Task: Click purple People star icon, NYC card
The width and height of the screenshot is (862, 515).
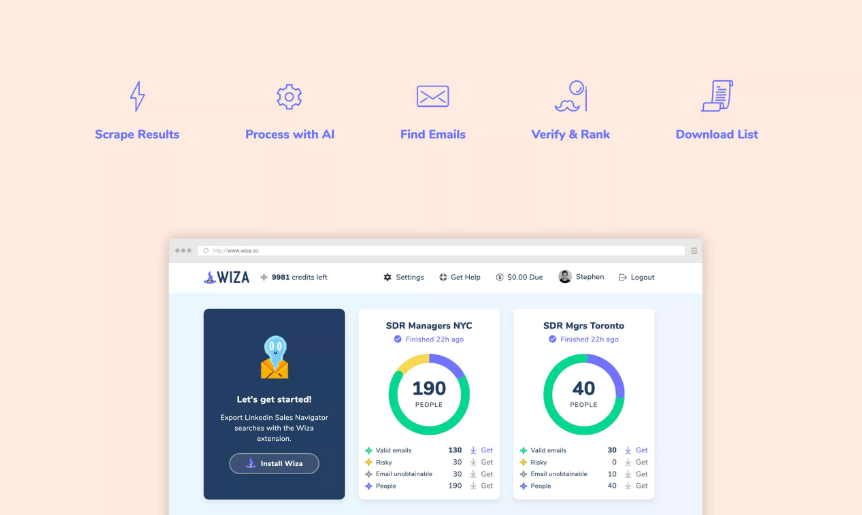Action: (368, 486)
